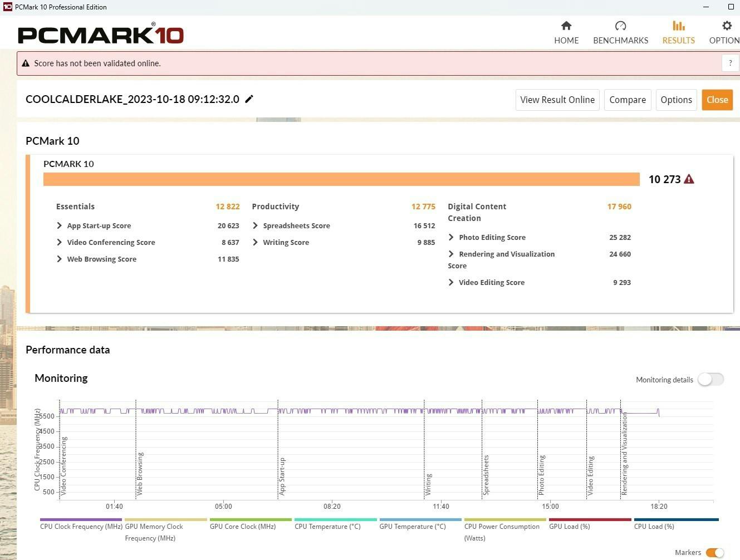Click the Digital Content Creation score 17 960

coord(619,207)
